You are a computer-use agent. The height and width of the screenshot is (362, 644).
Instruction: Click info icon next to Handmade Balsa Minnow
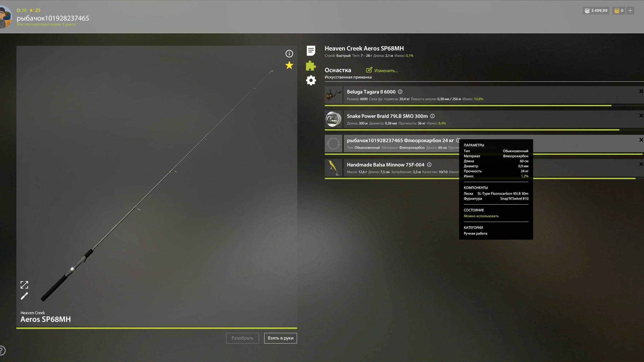pos(429,165)
